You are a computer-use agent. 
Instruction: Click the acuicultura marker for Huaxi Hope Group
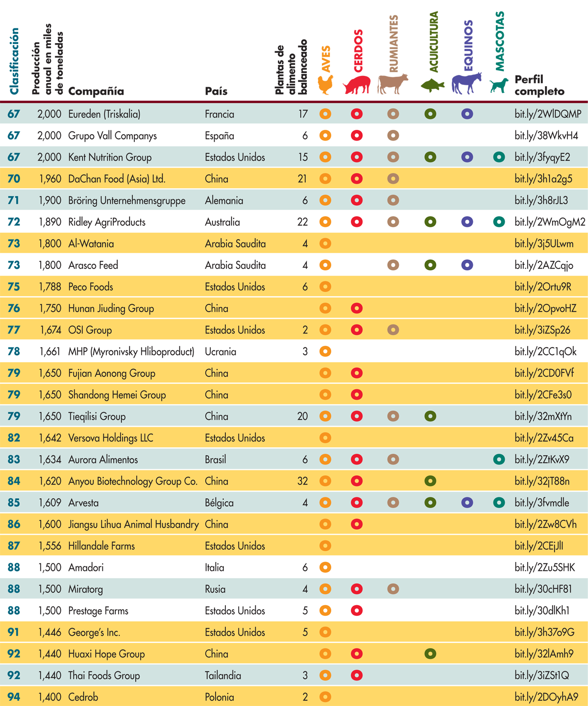[x=430, y=654]
